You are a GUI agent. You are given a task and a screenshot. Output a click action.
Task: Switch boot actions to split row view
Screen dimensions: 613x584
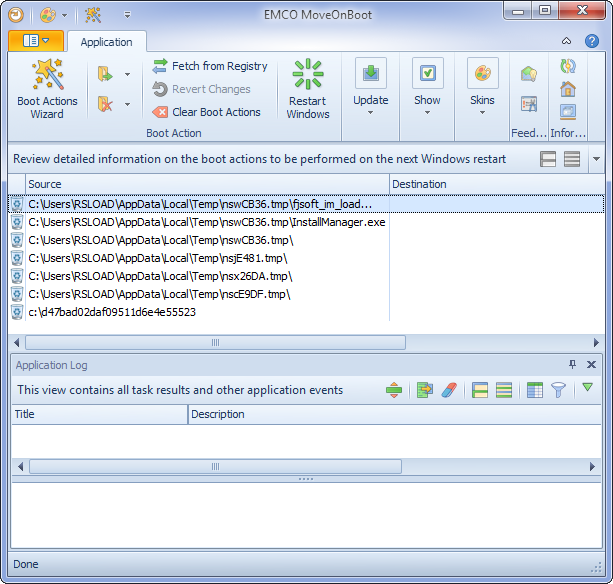coord(548,159)
